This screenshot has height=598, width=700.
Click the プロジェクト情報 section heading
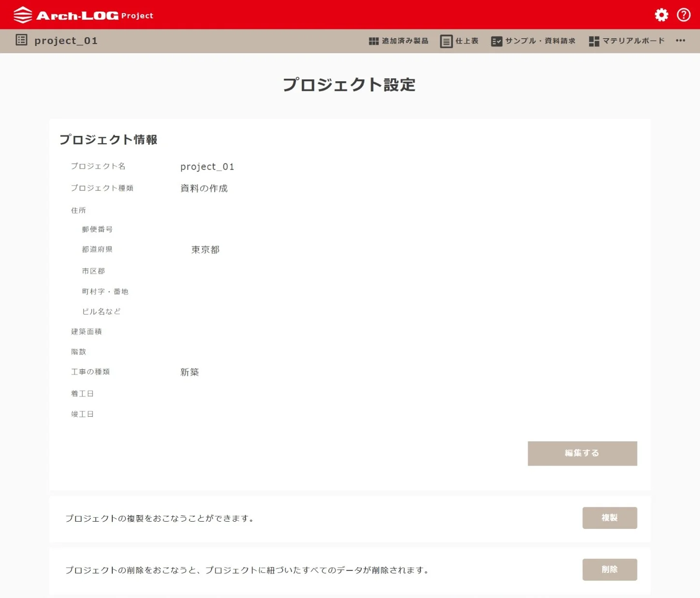tap(108, 140)
